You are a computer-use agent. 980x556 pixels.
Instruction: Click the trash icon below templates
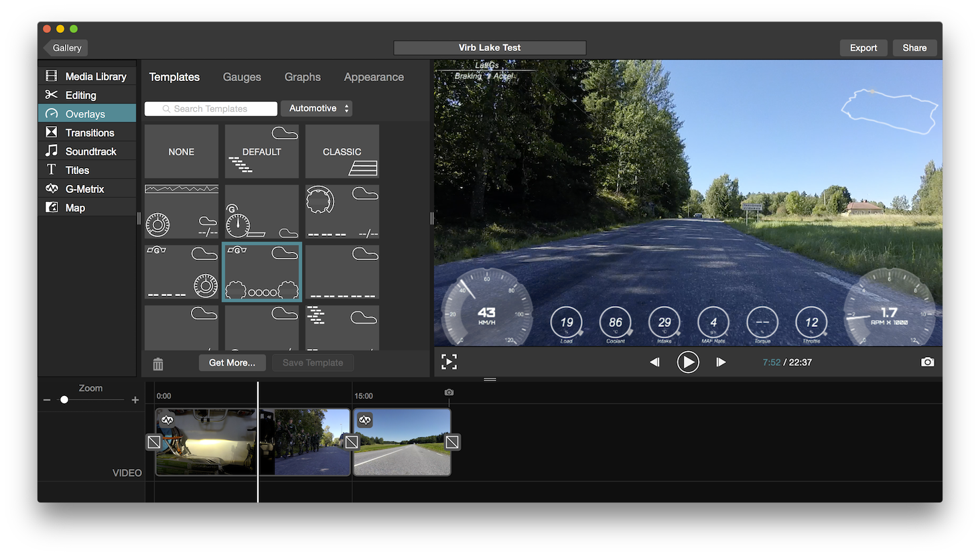point(158,364)
